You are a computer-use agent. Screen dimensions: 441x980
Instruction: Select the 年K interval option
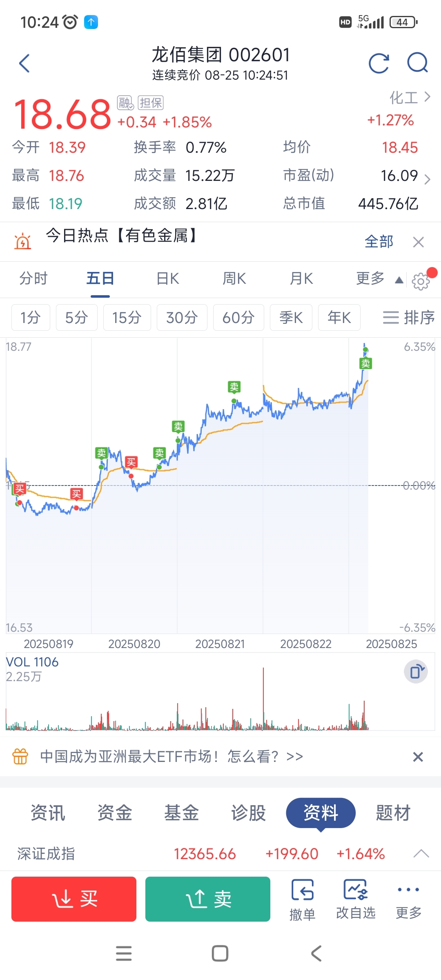339,317
